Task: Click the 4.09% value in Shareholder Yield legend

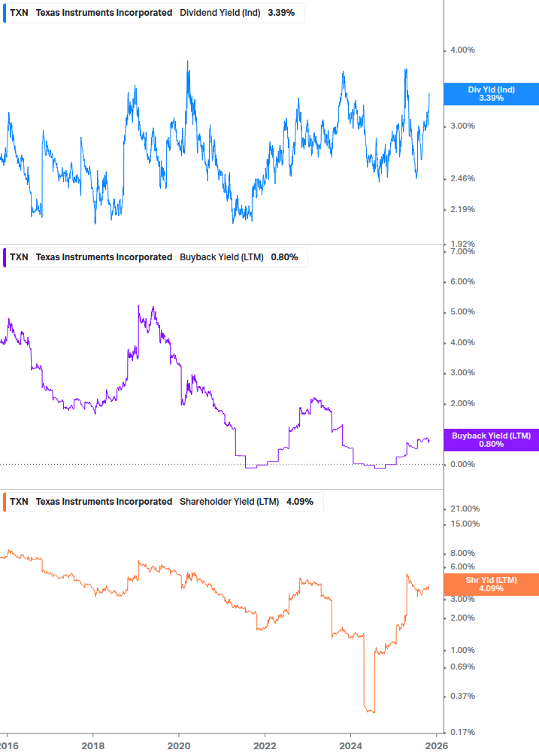Action: tap(300, 502)
